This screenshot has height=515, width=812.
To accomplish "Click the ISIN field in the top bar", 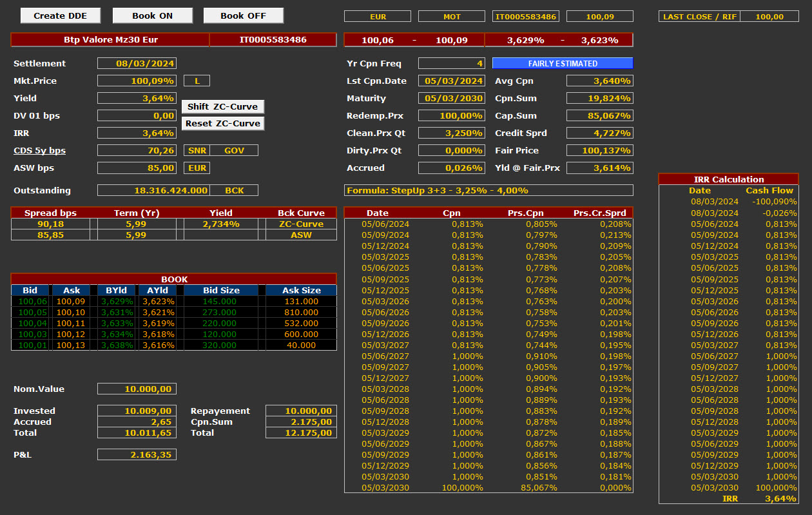I will tap(525, 16).
